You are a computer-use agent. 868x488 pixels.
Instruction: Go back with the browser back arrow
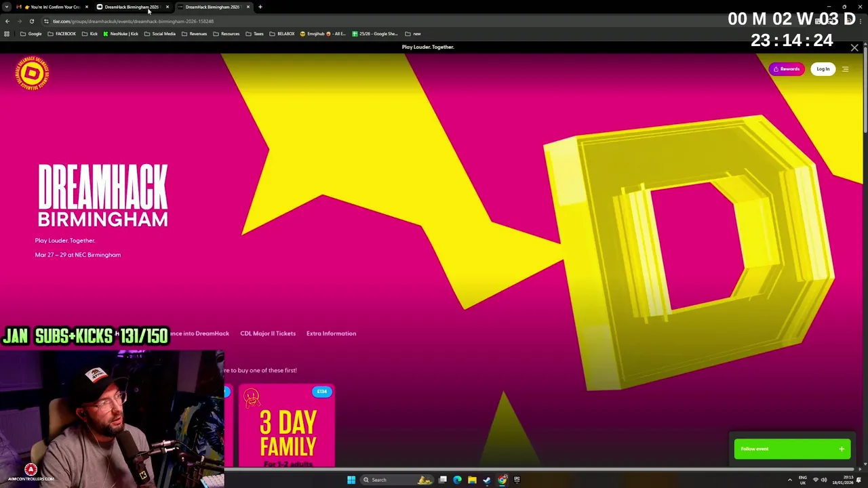(7, 21)
